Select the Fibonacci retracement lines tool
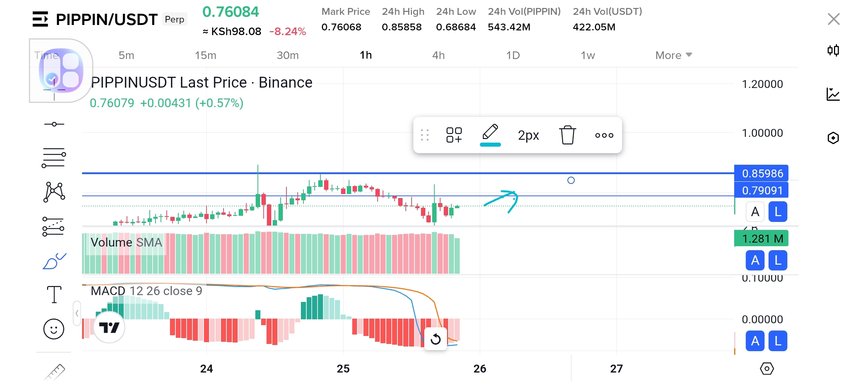868x391 pixels. pos(54,158)
